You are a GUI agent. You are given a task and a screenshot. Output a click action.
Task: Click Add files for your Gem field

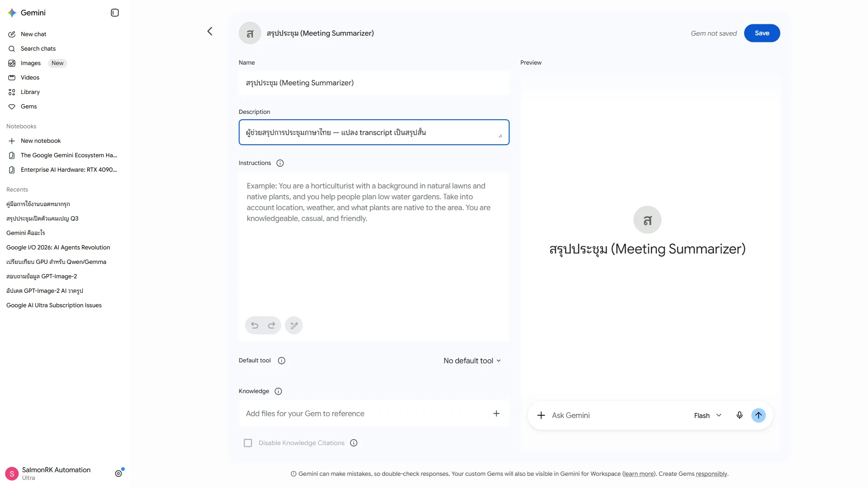pyautogui.click(x=374, y=413)
